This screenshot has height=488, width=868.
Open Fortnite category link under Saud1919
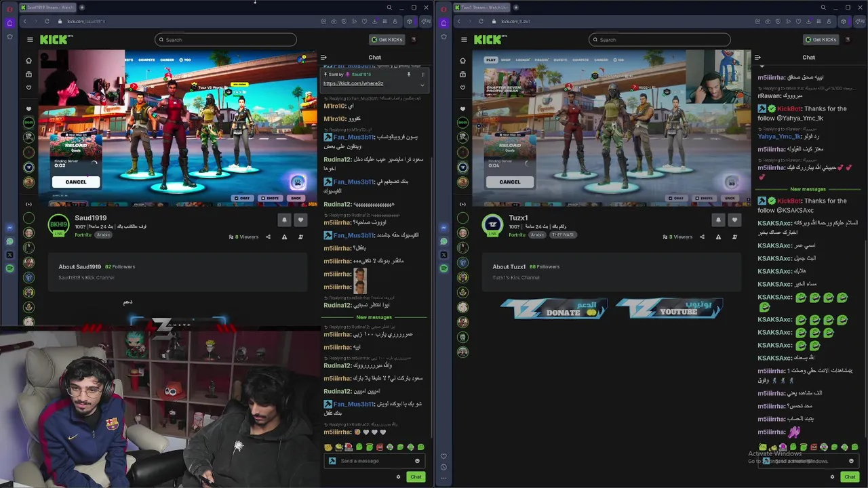click(83, 235)
